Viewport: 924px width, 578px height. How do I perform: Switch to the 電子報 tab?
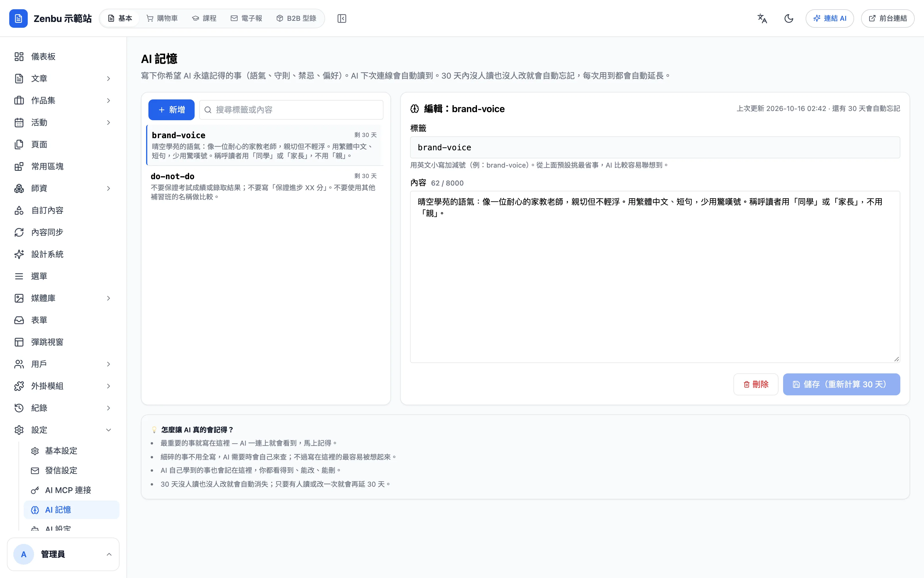(x=247, y=18)
